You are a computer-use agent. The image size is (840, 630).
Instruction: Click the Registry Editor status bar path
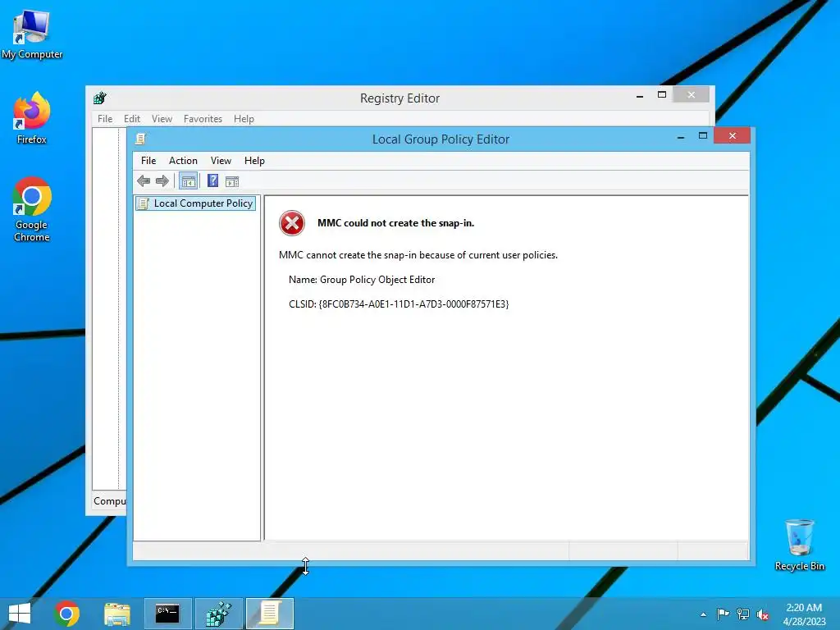tap(109, 501)
